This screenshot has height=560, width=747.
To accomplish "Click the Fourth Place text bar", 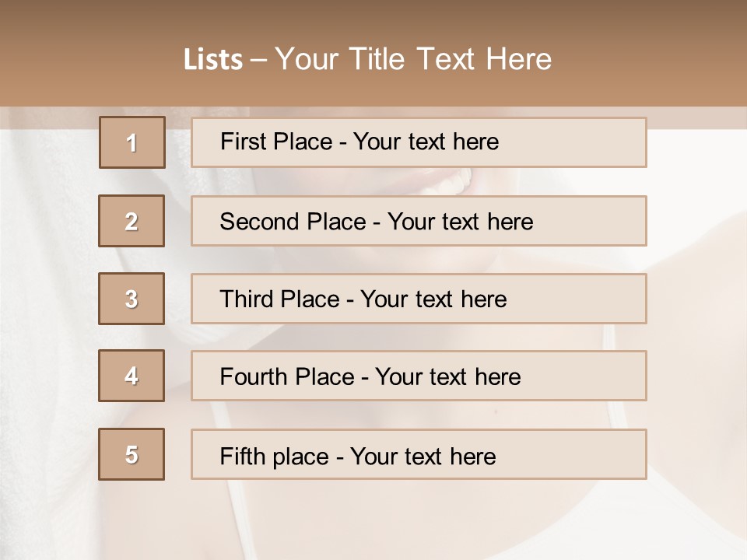I will coord(419,376).
